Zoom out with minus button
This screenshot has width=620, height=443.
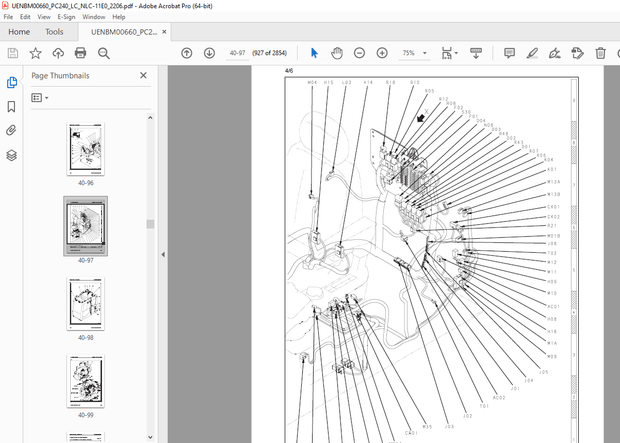point(359,53)
